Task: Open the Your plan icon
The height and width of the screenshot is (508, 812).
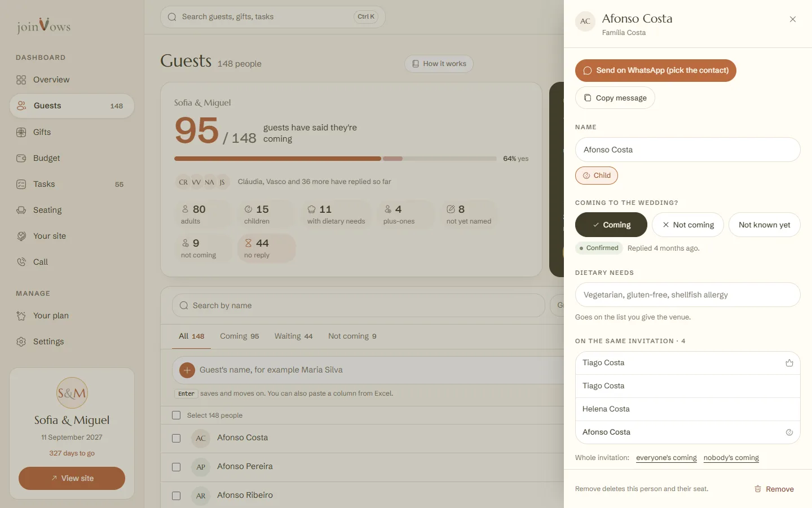Action: pyautogui.click(x=21, y=316)
